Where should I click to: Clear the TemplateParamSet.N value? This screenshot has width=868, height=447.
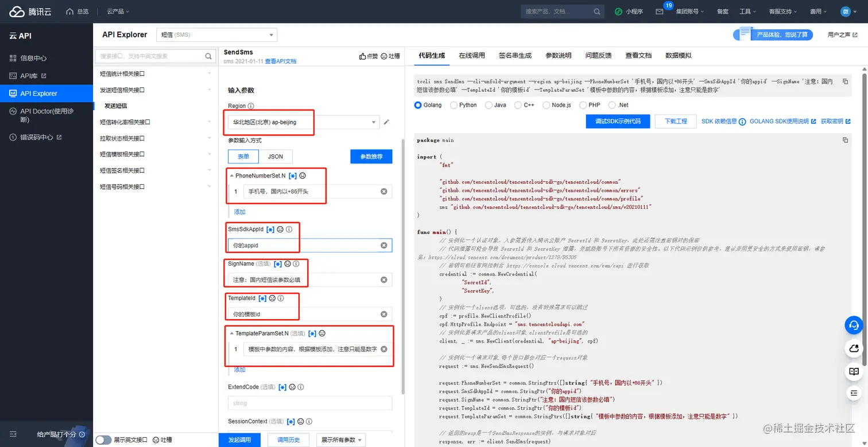(x=384, y=349)
